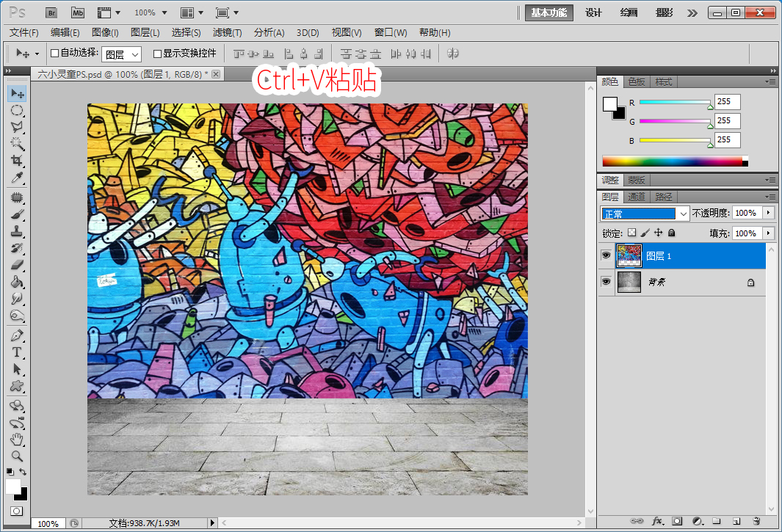Select the Crop tool
Image resolution: width=782 pixels, height=532 pixels.
(17, 161)
